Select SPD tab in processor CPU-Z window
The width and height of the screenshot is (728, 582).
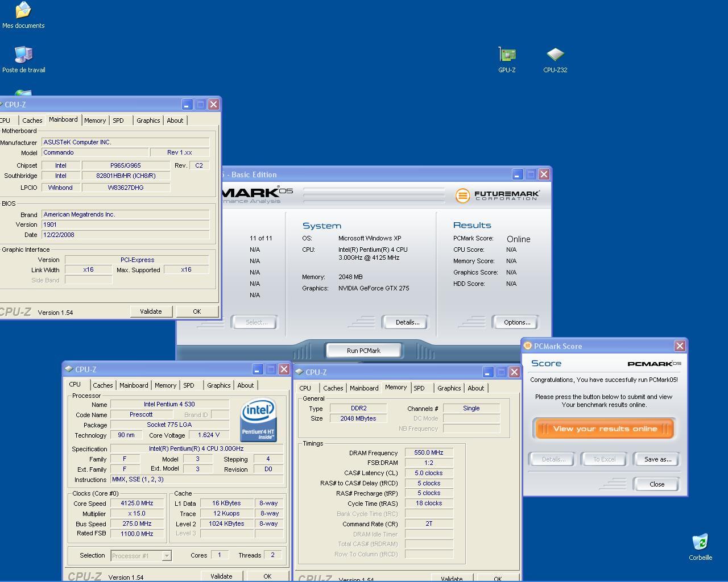coord(189,385)
